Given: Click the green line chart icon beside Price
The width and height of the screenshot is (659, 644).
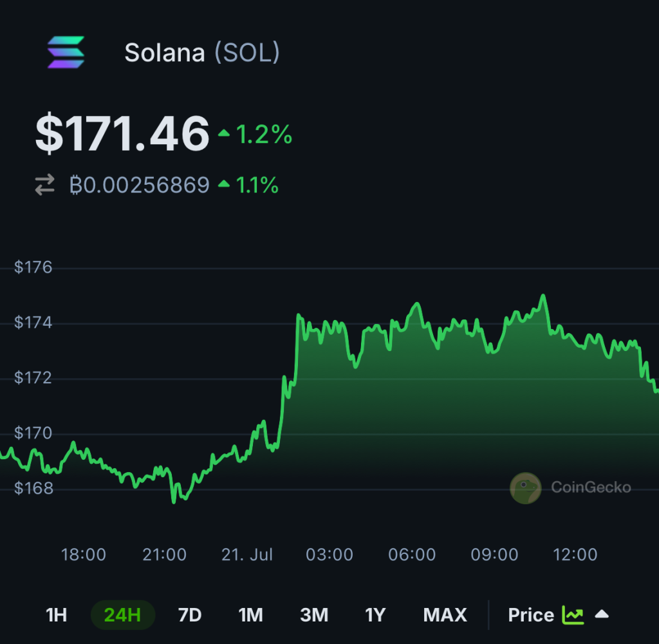Looking at the screenshot, I should tap(573, 615).
